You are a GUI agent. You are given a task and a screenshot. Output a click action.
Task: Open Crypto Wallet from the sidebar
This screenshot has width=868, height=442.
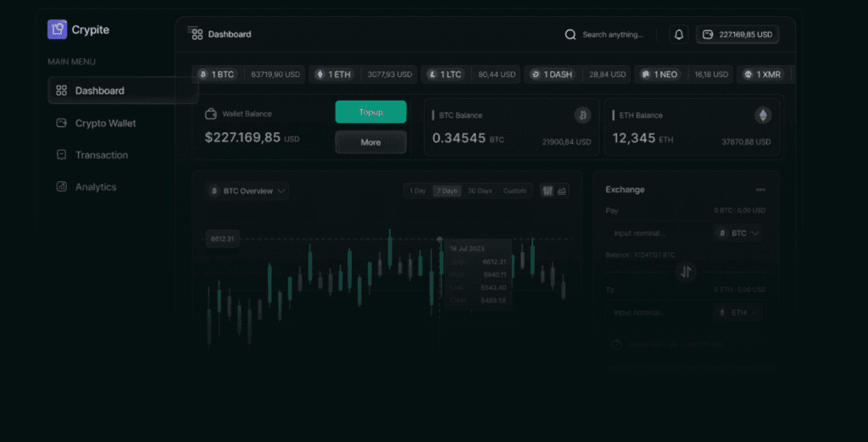coord(105,124)
